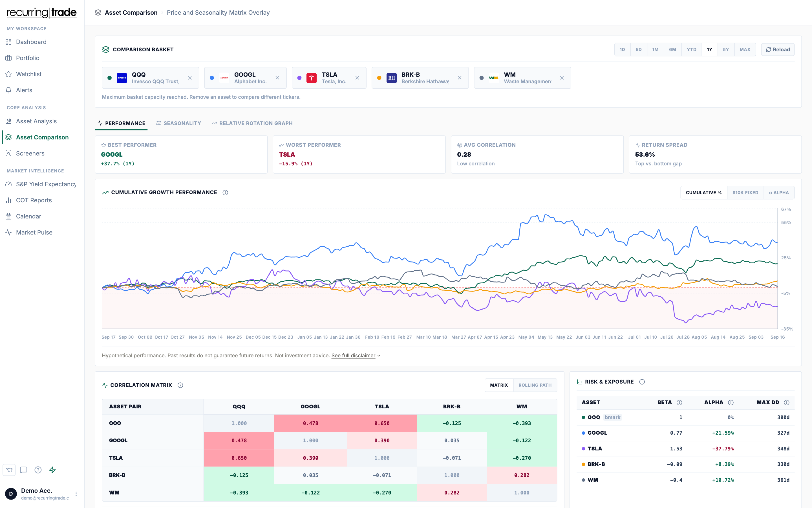Show BETA column info tooltip

679,402
